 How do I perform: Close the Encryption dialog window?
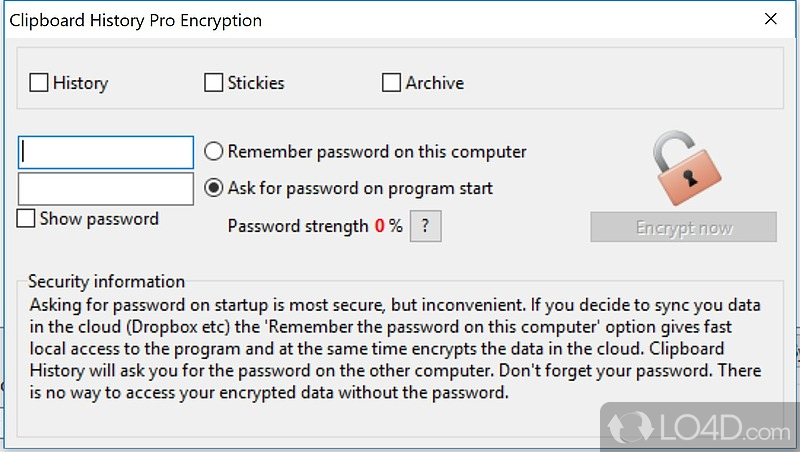(770, 19)
